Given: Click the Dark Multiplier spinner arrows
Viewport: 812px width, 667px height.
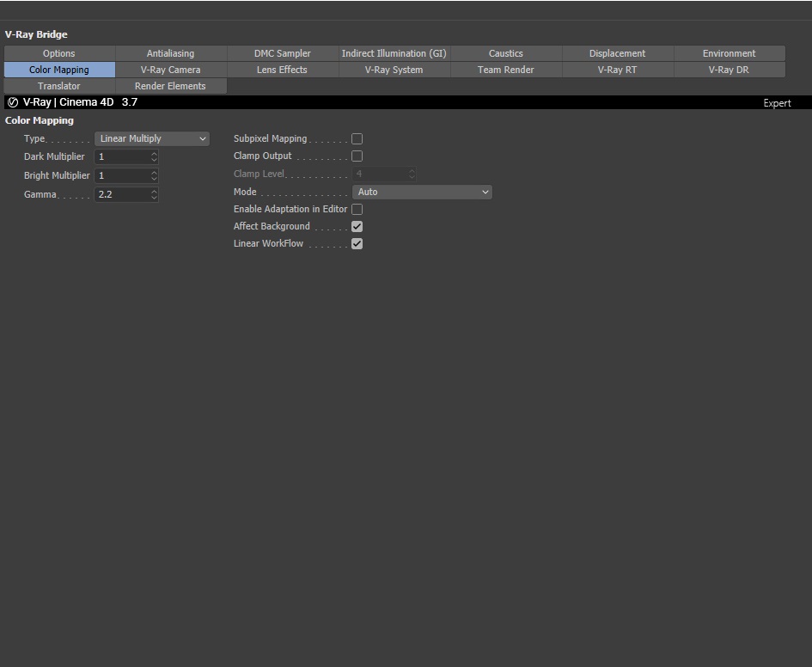Looking at the screenshot, I should click(155, 157).
